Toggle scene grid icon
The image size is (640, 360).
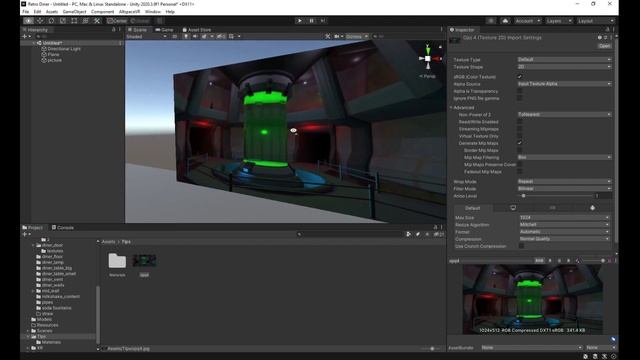coord(231,36)
